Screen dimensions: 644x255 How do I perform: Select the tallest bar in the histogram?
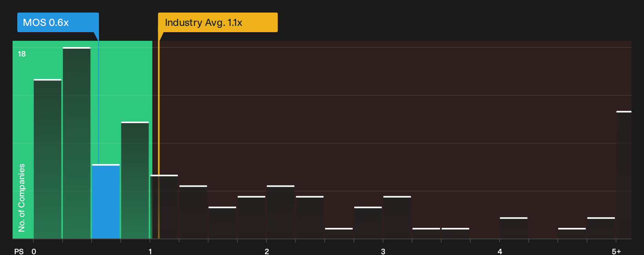[77, 143]
